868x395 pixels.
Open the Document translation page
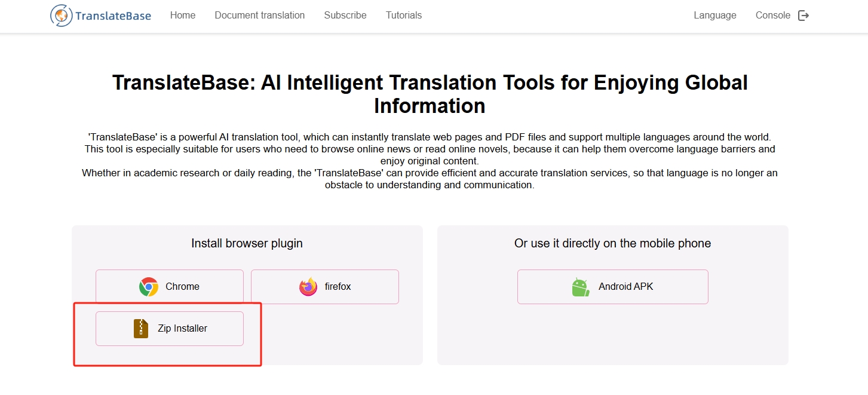[260, 16]
